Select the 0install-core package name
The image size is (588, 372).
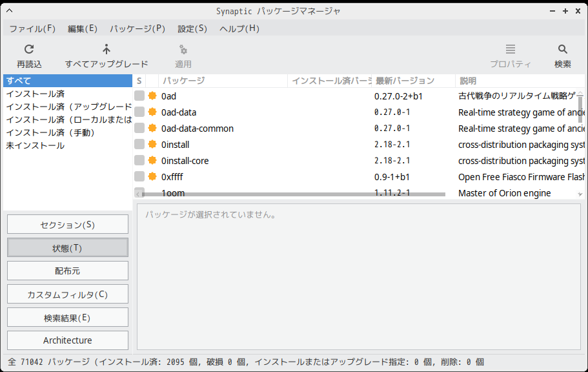pyautogui.click(x=185, y=161)
